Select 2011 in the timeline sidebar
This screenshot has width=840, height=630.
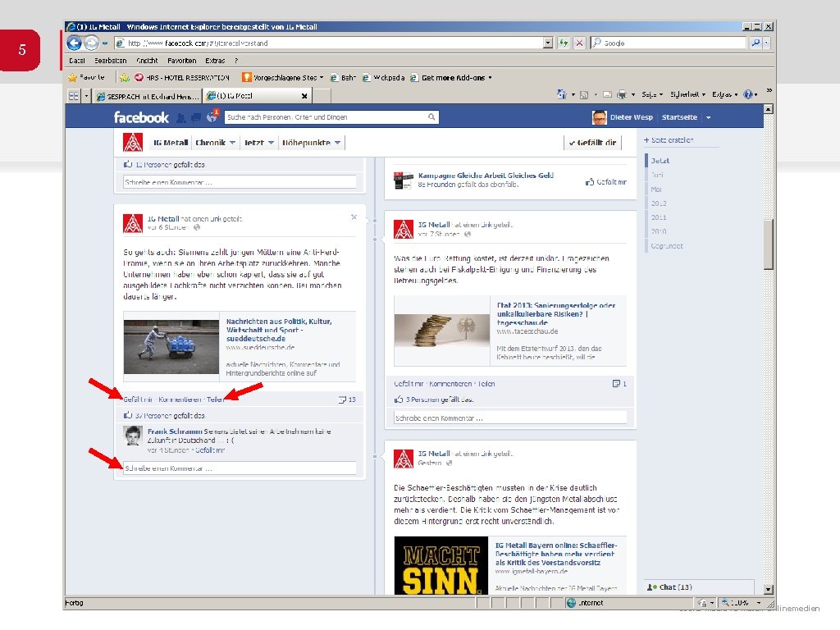(659, 217)
